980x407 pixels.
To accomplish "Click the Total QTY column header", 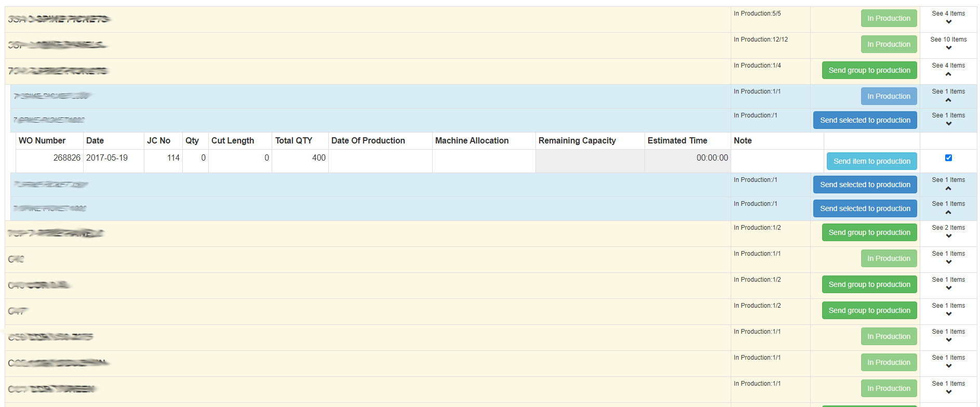I will click(x=293, y=141).
